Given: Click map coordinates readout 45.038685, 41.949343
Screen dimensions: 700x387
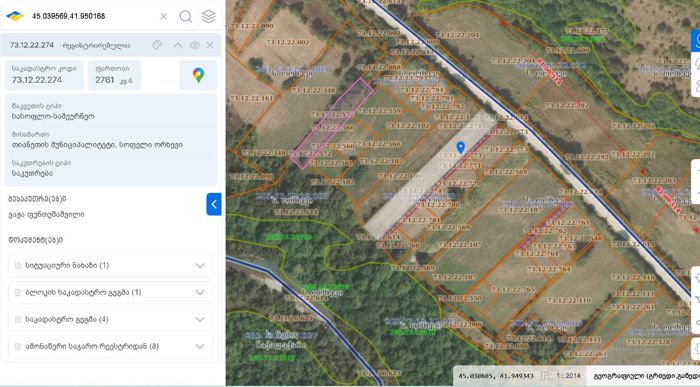Looking at the screenshot, I should (496, 376).
